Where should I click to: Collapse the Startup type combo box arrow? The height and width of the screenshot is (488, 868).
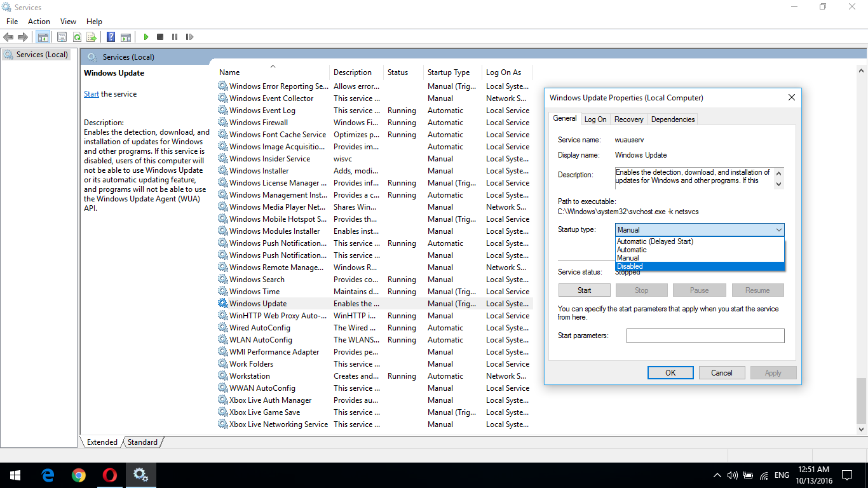point(778,230)
